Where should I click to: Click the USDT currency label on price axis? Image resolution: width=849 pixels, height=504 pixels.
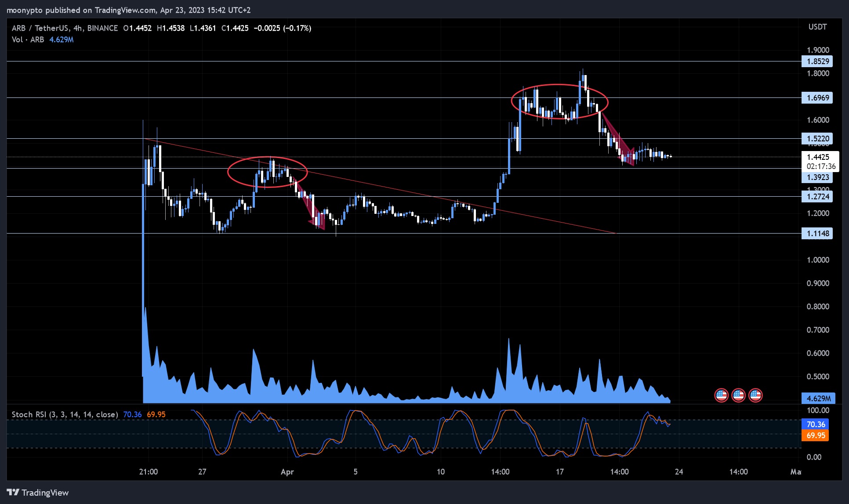click(817, 27)
